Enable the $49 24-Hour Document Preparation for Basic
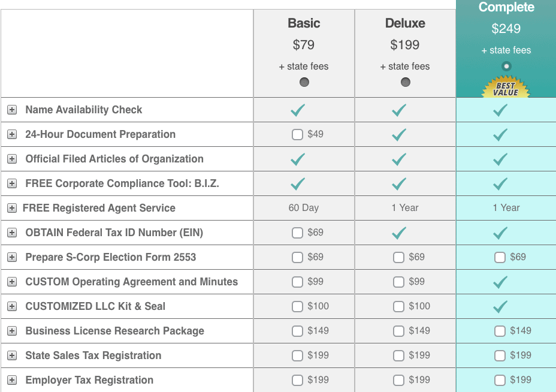Viewport: 556px width, 392px height. click(x=297, y=134)
